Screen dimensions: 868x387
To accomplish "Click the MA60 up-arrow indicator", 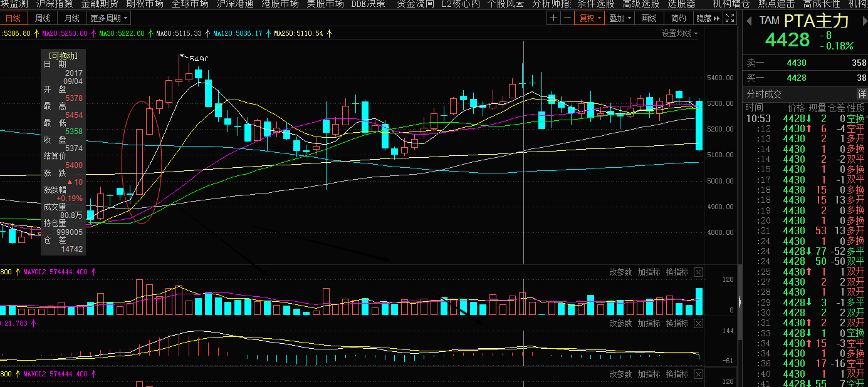I will (206, 33).
